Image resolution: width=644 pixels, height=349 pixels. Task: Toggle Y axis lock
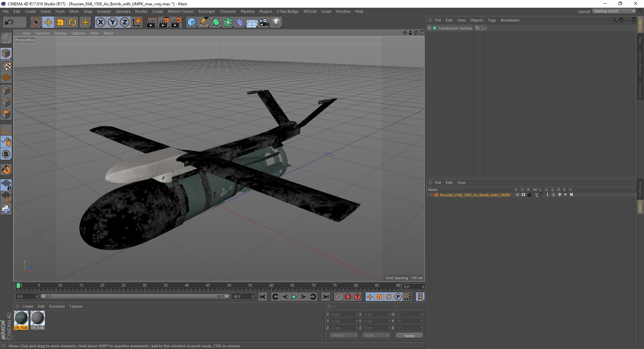click(x=113, y=22)
